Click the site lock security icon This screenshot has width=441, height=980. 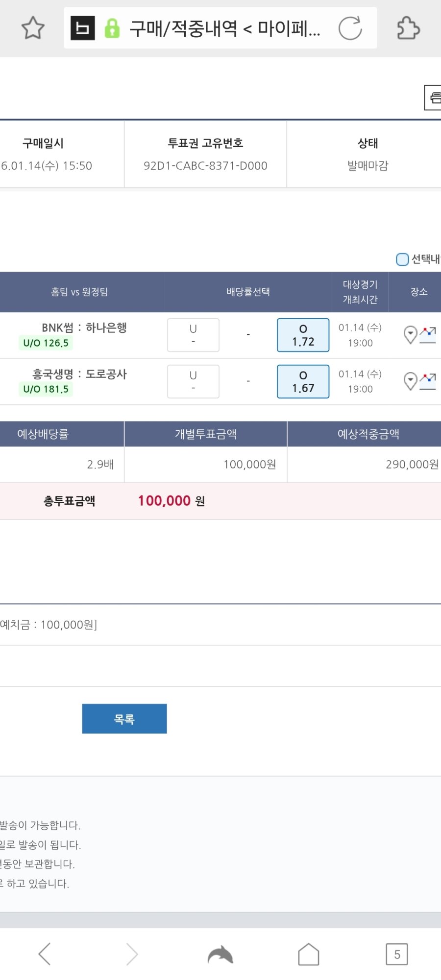[112, 28]
